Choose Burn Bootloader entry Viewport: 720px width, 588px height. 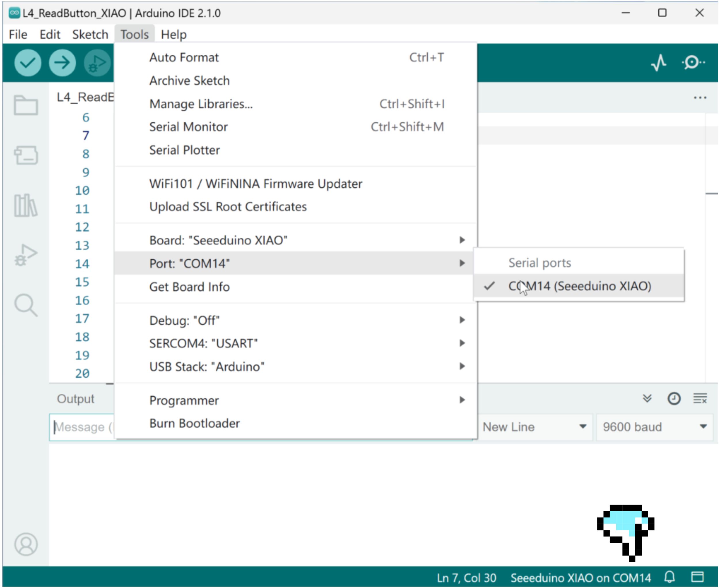295,423
